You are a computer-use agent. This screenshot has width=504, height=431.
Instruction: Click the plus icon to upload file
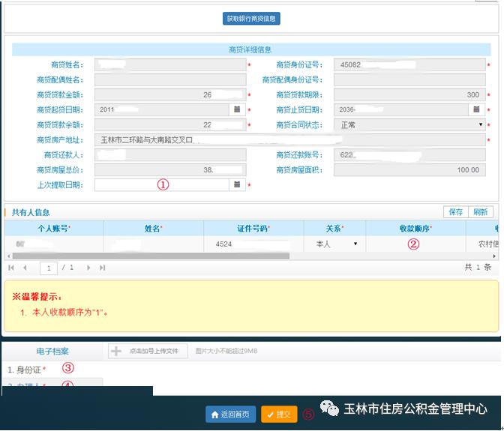click(116, 351)
